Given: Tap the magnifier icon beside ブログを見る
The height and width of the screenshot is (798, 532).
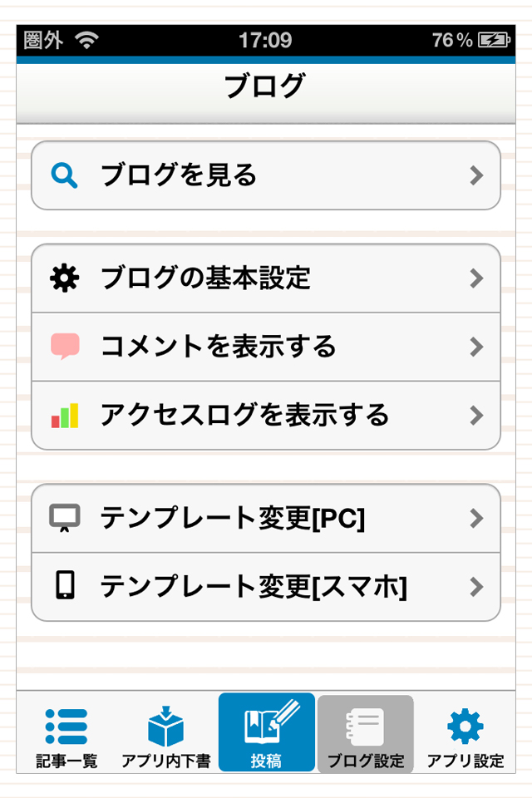Looking at the screenshot, I should point(64,175).
